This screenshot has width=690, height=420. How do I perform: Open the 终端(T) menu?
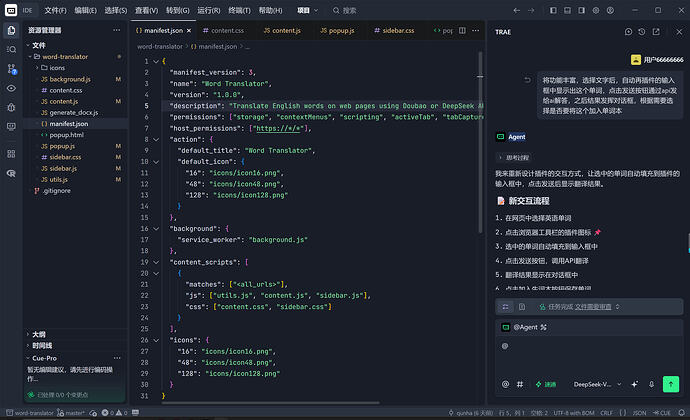[x=239, y=10]
